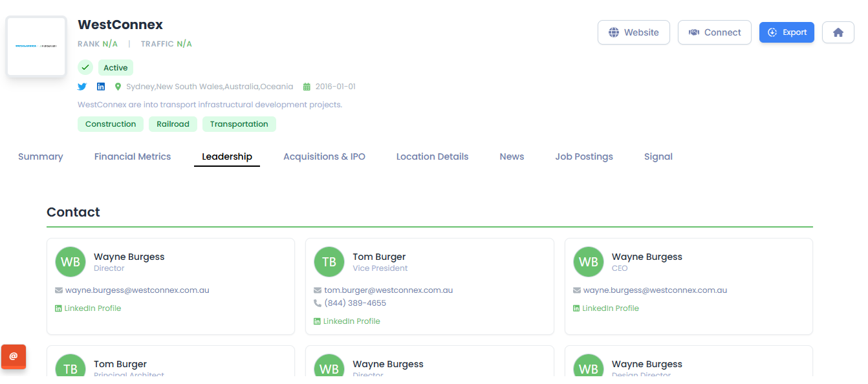Click Wayne Burgess CEO email address
This screenshot has width=868, height=384.
(x=655, y=290)
